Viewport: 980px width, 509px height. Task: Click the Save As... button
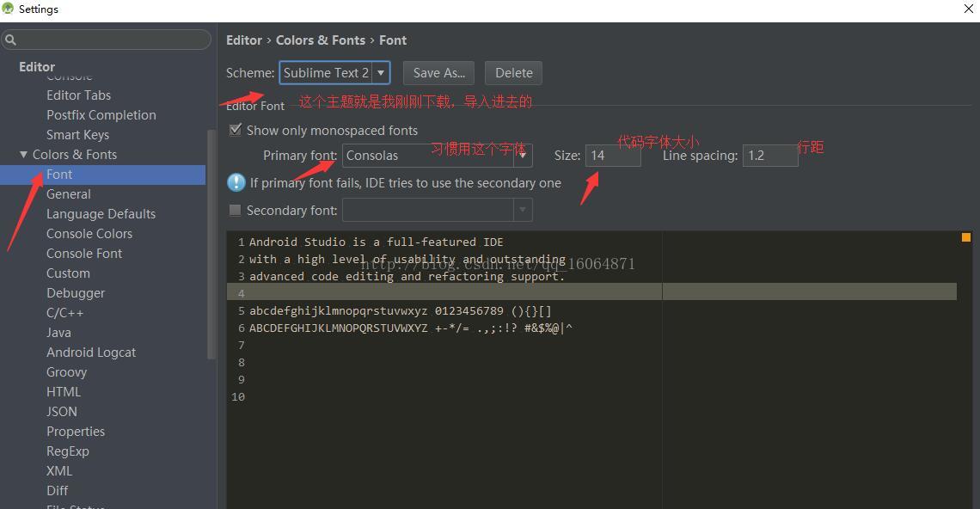tap(438, 73)
